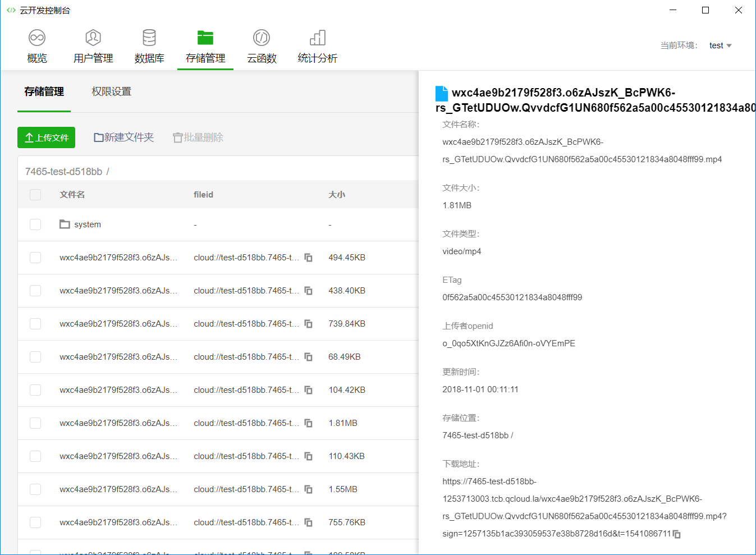Screen dimensions: 756x555
Task: Select checkbox of the 104.42KB file row
Action: pyautogui.click(x=35, y=390)
